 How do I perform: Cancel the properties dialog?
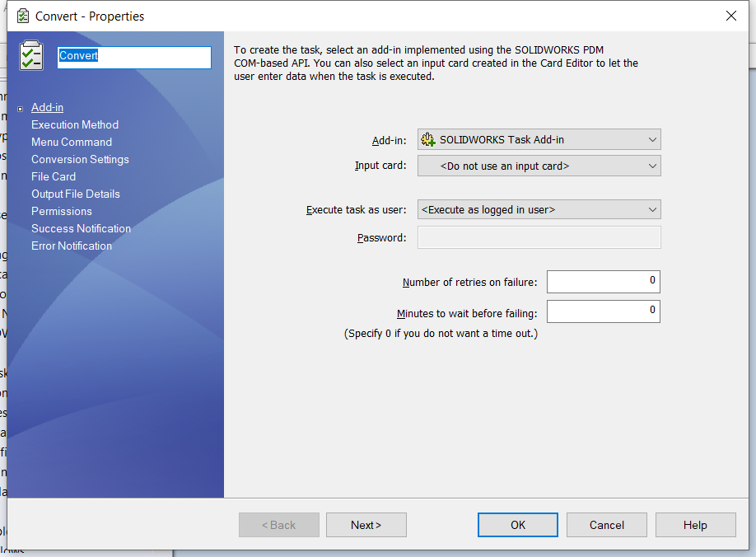[x=607, y=525]
